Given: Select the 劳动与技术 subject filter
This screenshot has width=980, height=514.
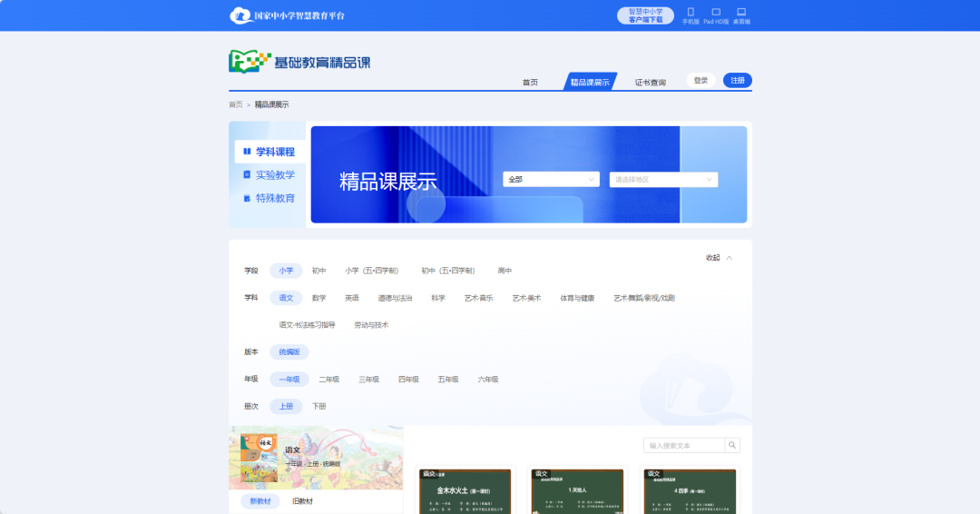Looking at the screenshot, I should (x=371, y=325).
